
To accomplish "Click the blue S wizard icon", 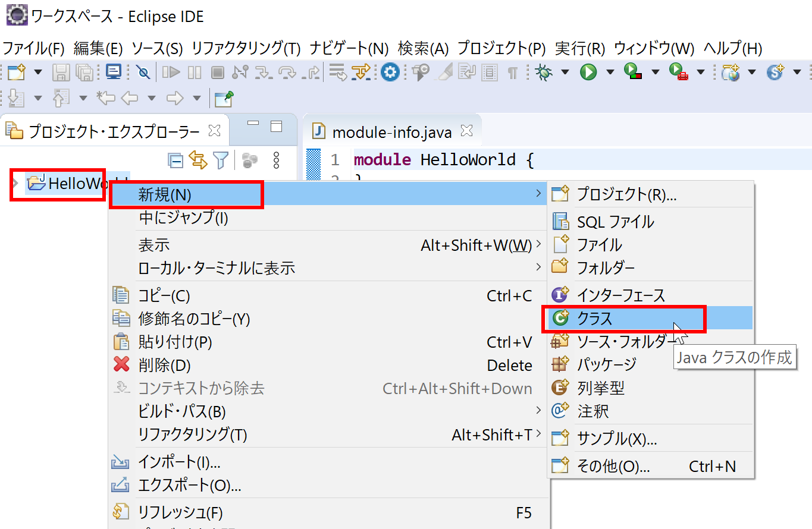I will coord(775,73).
